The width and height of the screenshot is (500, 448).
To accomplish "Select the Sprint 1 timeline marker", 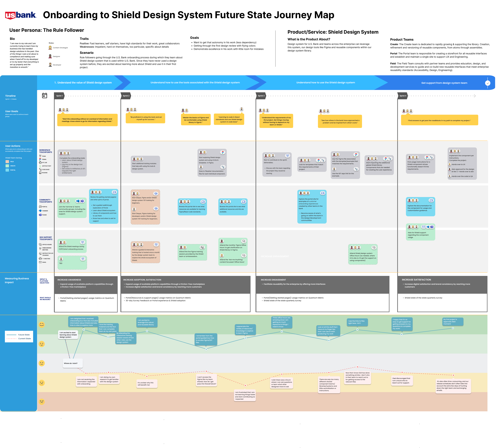I will [x=59, y=96].
